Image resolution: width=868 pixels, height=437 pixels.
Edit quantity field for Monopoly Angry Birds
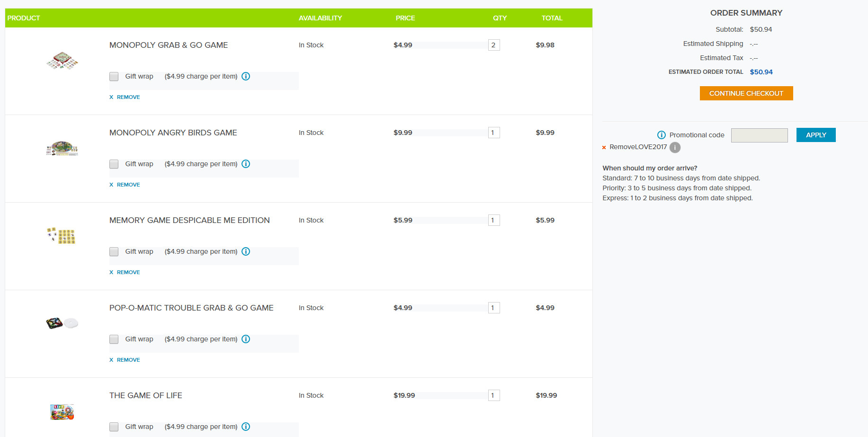(494, 133)
